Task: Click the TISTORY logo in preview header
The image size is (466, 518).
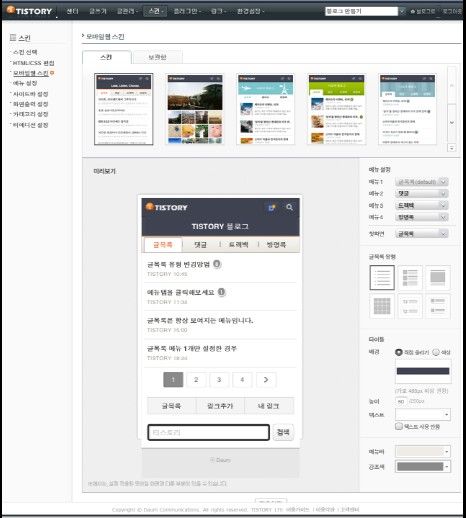Action: [x=167, y=207]
